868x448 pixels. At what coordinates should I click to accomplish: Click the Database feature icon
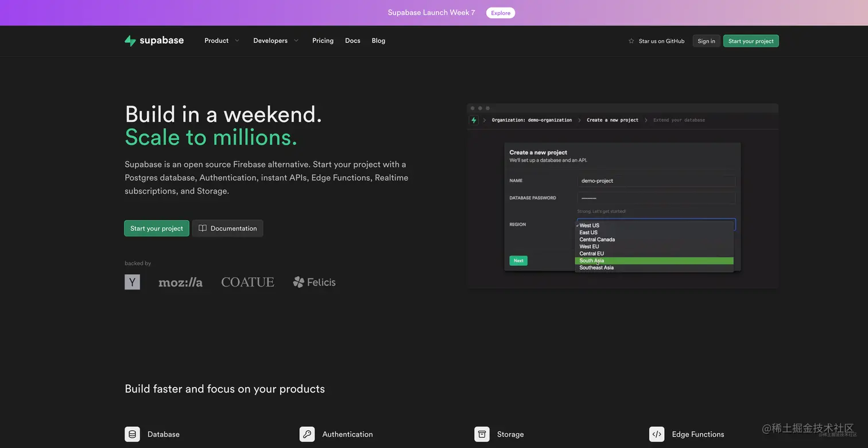(132, 434)
